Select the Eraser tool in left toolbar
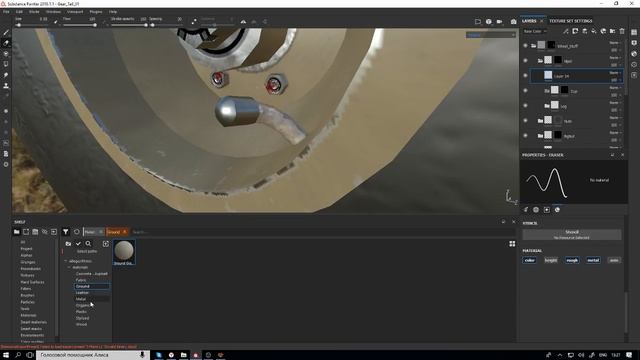The width and height of the screenshot is (640, 360). (6, 43)
